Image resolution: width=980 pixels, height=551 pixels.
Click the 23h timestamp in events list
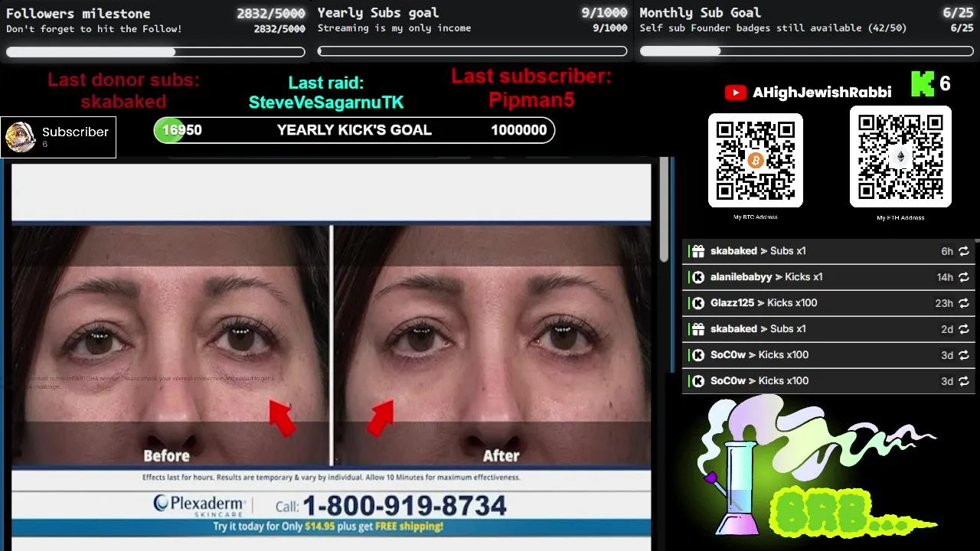944,303
